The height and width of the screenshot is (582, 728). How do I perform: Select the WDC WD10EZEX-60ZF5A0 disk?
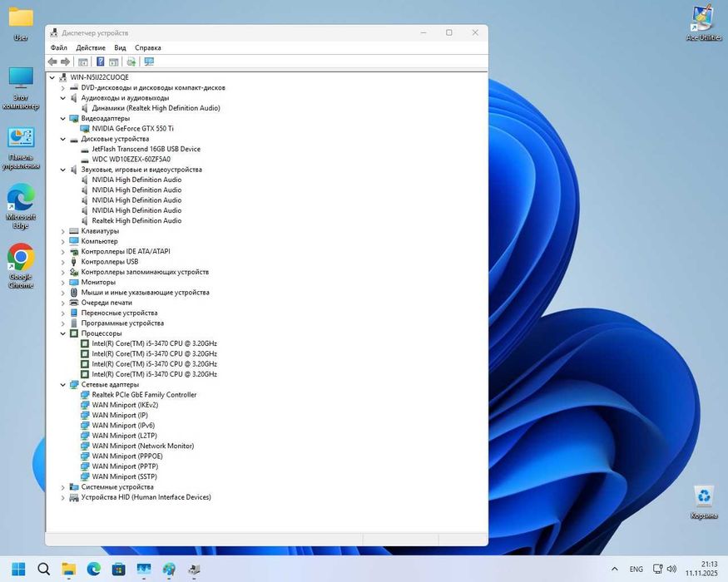click(131, 159)
